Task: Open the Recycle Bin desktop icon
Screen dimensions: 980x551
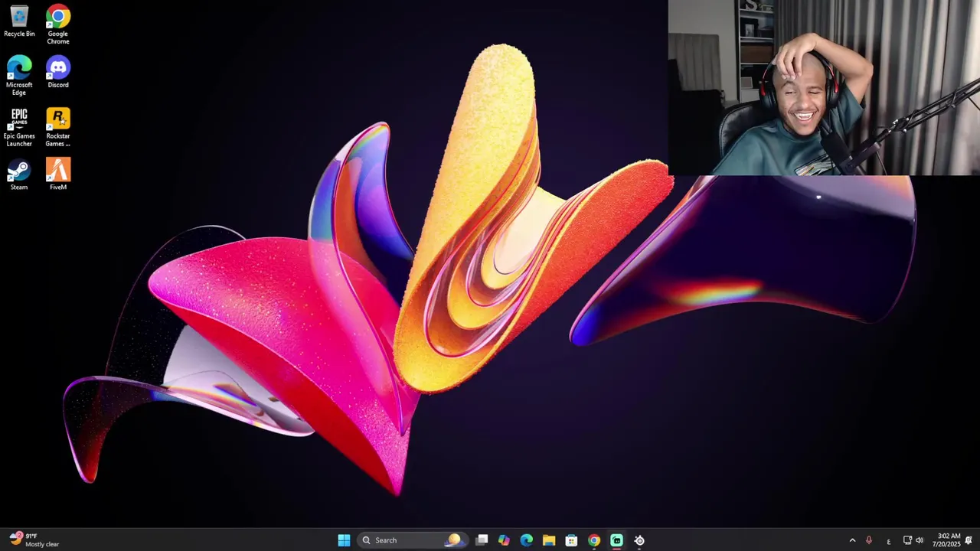Action: [x=19, y=21]
